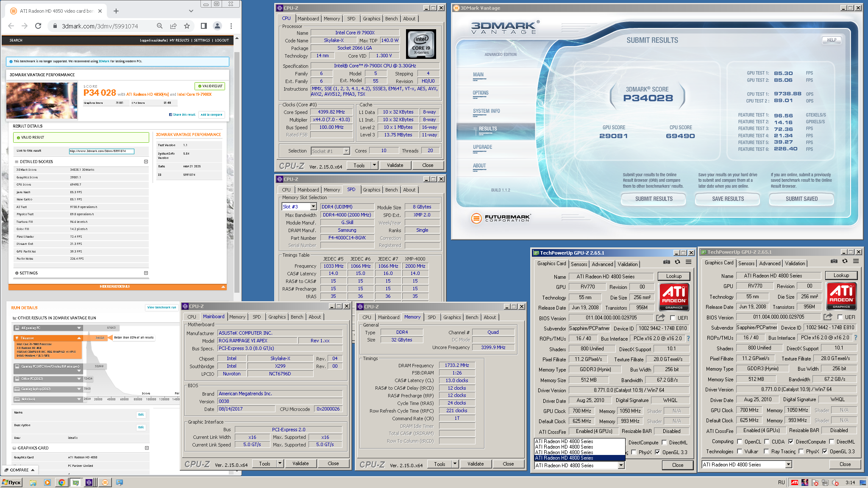This screenshot has height=488, width=868.
Task: Expand the 4K gaming PC comparison row
Action: (79, 328)
